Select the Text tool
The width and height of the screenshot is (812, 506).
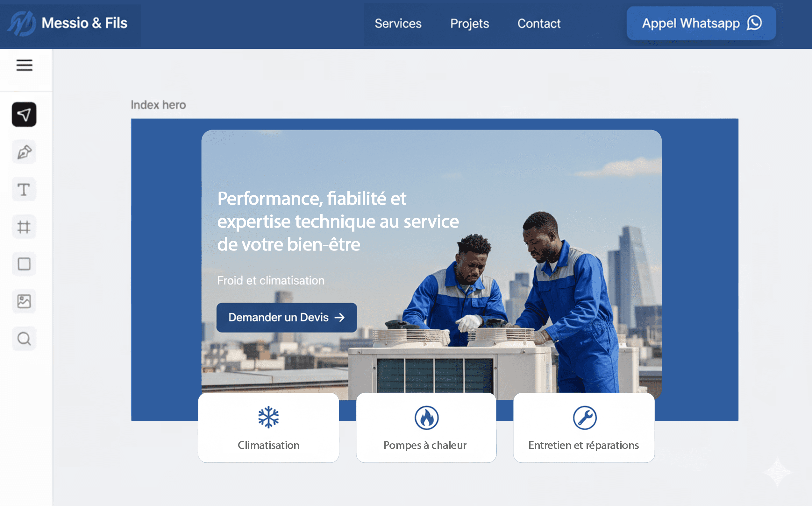tap(24, 189)
